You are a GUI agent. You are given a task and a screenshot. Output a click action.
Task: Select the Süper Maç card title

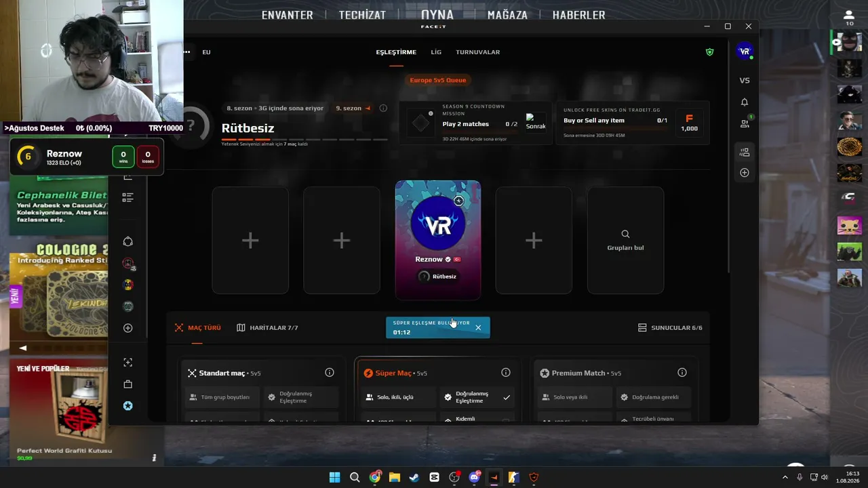coord(393,373)
